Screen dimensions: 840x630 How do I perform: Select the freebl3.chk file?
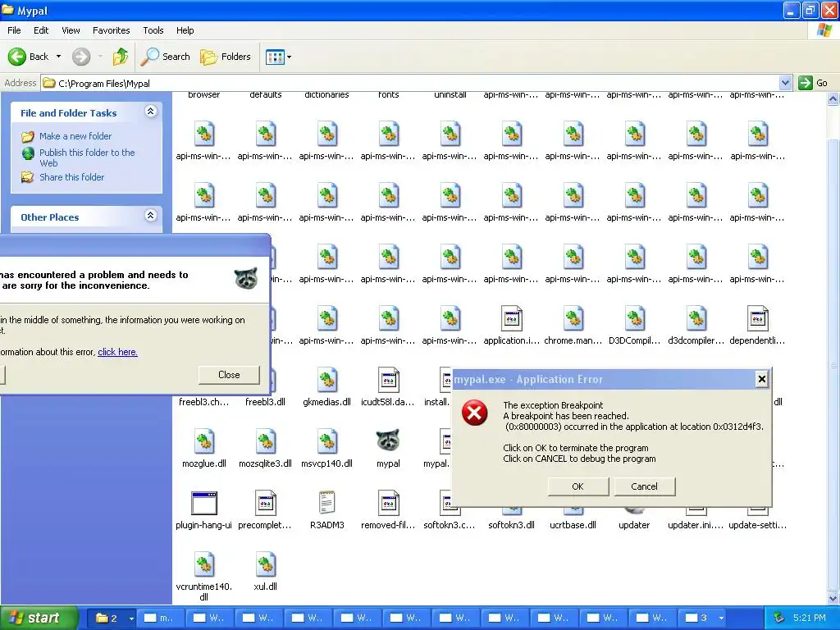tap(203, 402)
